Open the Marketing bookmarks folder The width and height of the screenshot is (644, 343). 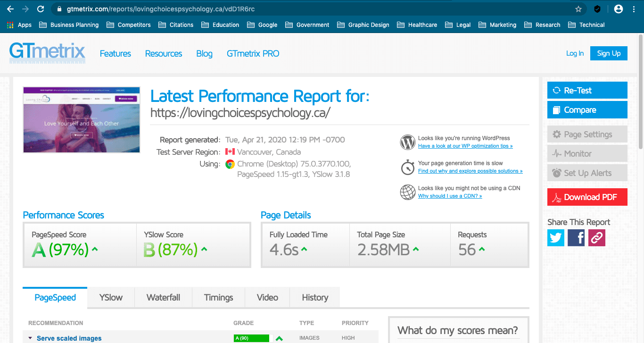[x=497, y=25]
